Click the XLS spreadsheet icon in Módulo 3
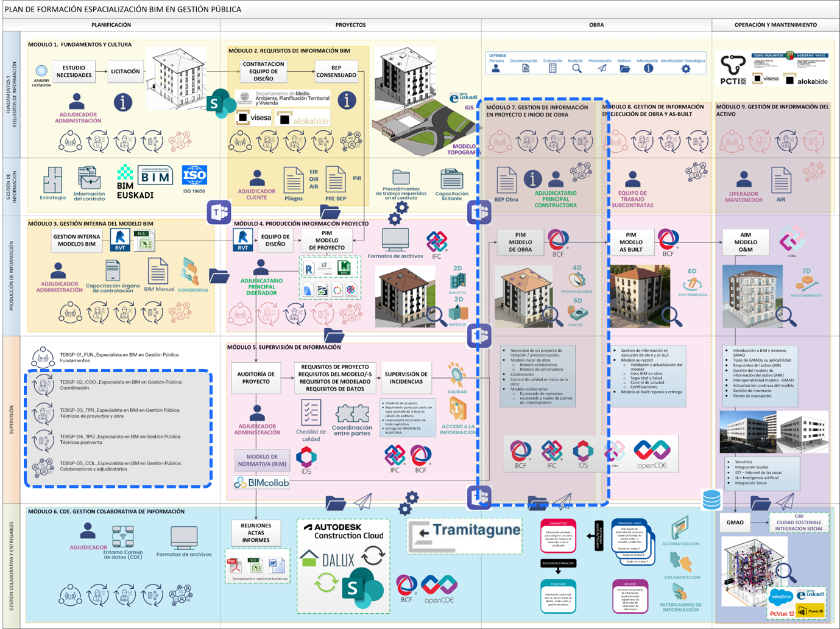This screenshot has height=629, width=840. [x=144, y=241]
